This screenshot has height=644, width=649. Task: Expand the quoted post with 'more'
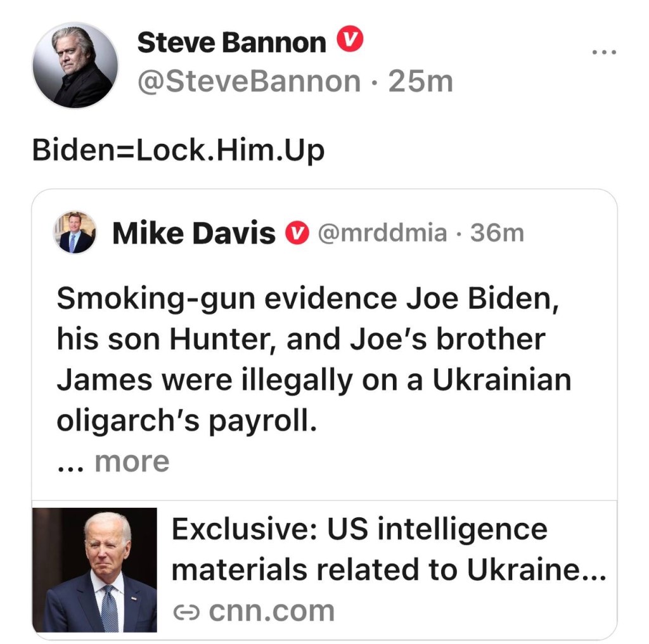click(132, 461)
